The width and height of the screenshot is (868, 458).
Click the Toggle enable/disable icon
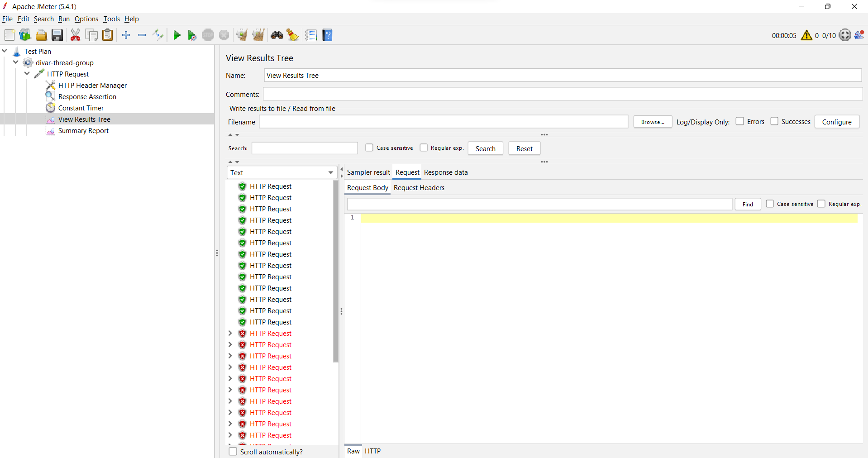(x=158, y=35)
